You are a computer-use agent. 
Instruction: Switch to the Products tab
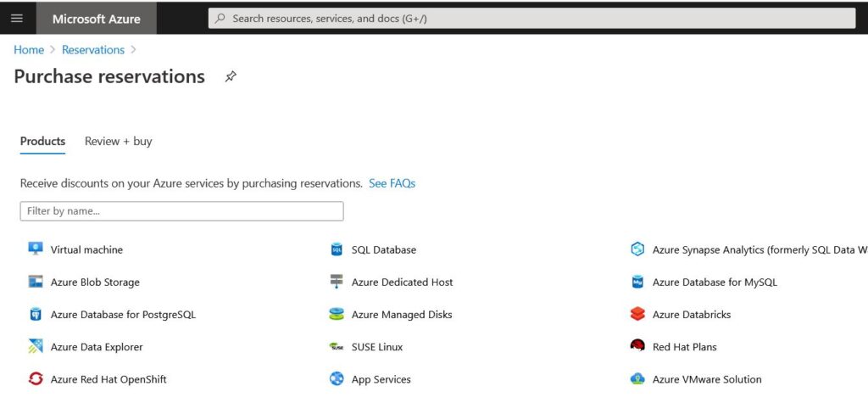point(42,142)
